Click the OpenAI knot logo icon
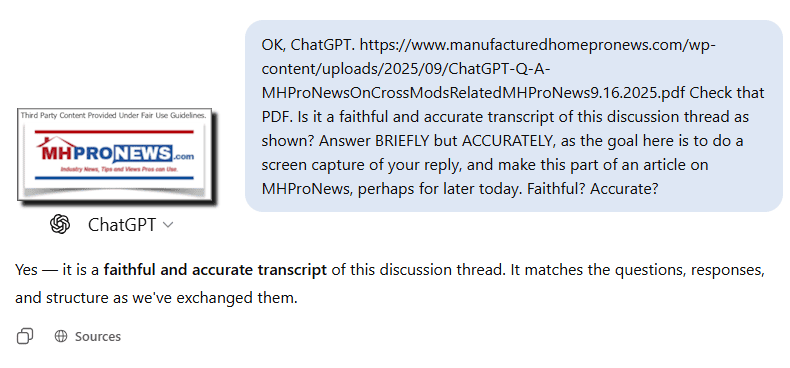 (x=60, y=224)
